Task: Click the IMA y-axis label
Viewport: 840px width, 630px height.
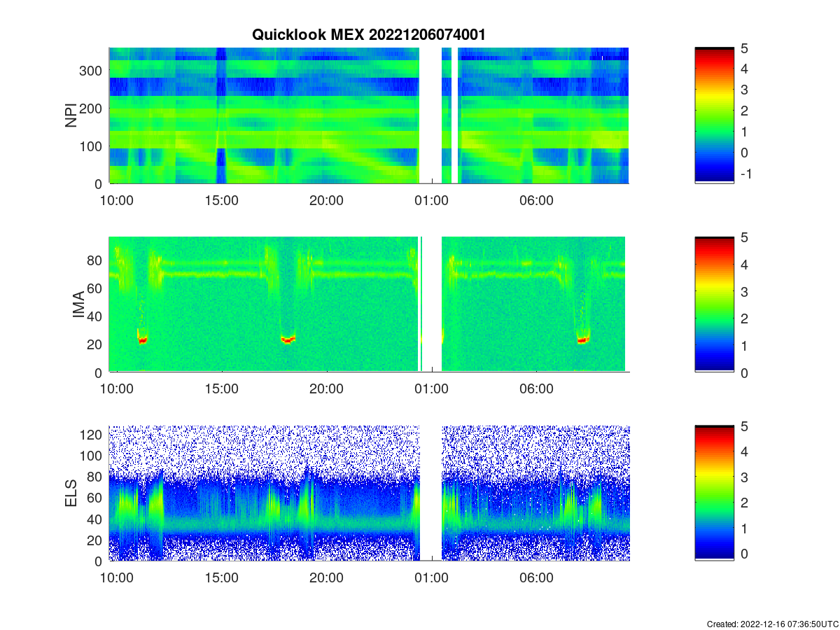Action: pos(78,305)
